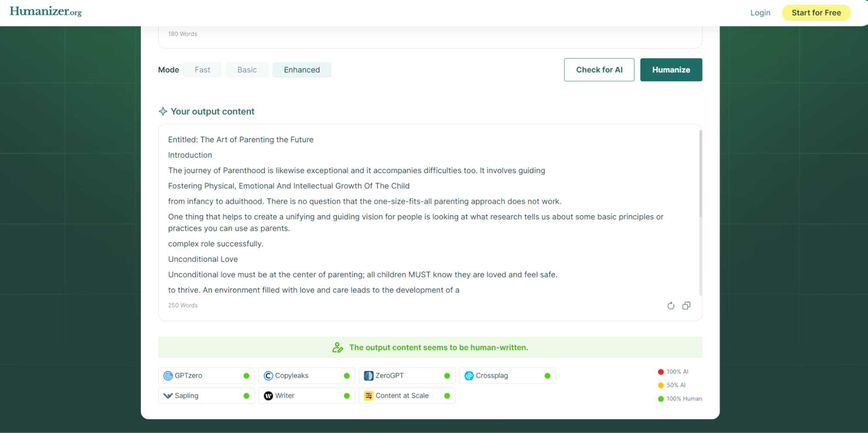
Task: Click the Content at Scale icon
Action: point(369,396)
